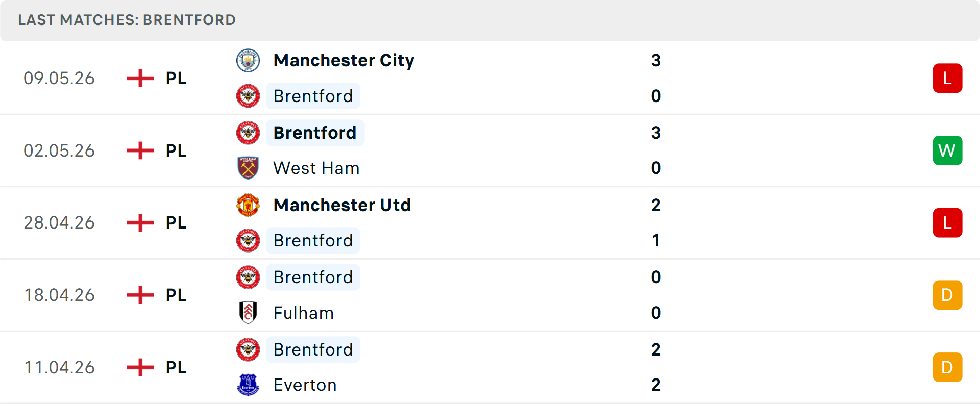The image size is (980, 404).
Task: Select the Fulham team name
Action: [x=304, y=313]
